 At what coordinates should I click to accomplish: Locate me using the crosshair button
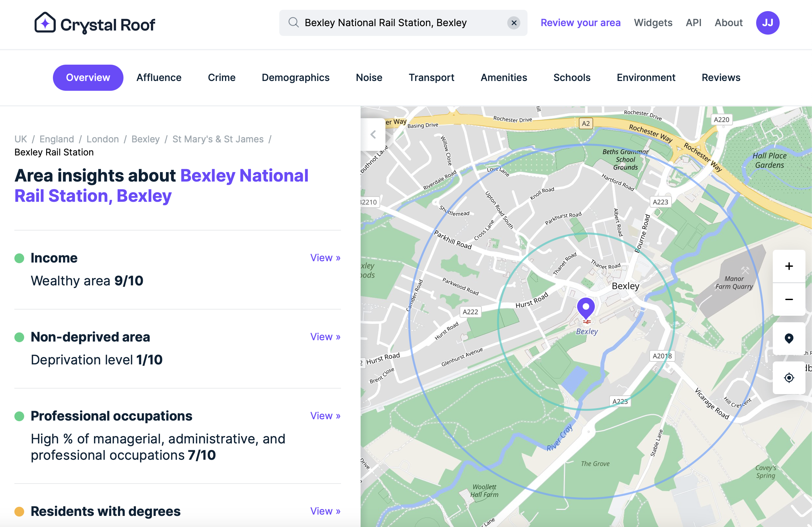pos(789,377)
